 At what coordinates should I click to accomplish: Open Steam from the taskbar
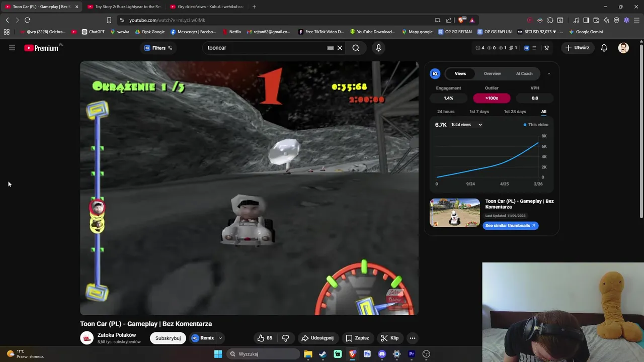323,354
